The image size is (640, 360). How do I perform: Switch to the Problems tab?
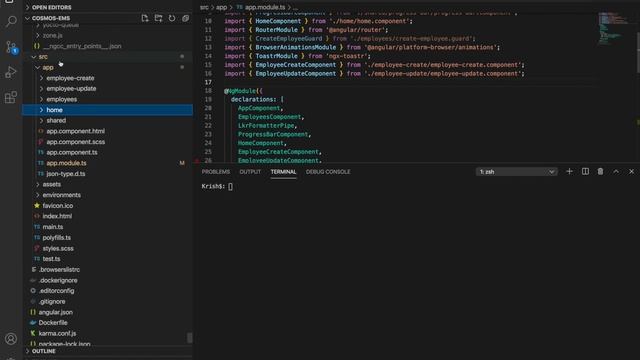[x=216, y=172]
